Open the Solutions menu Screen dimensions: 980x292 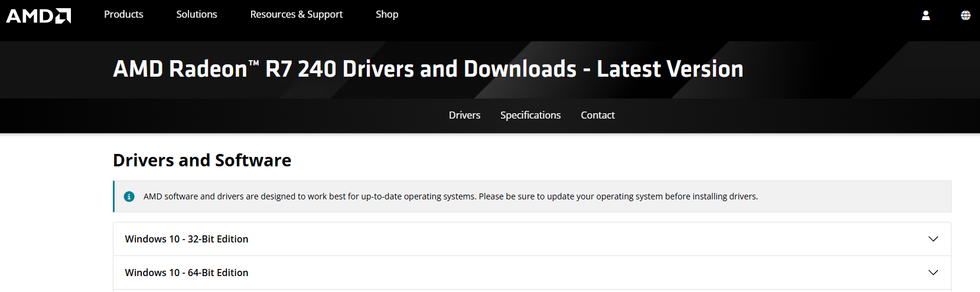197,14
